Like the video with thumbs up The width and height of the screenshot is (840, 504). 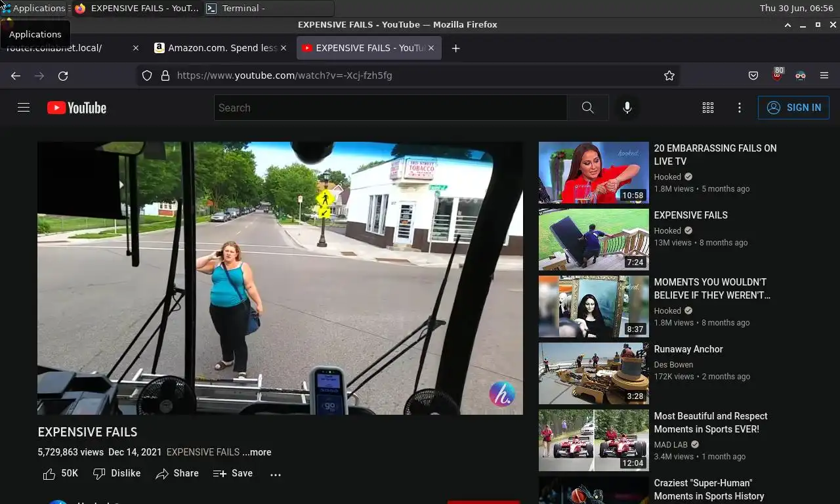click(x=60, y=473)
